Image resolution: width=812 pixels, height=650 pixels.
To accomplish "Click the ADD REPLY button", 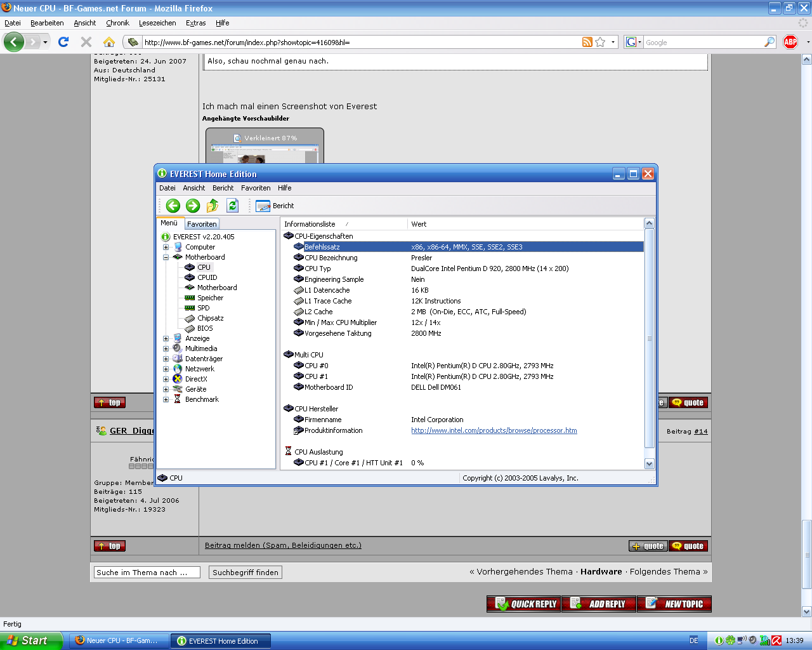I will click(x=599, y=604).
